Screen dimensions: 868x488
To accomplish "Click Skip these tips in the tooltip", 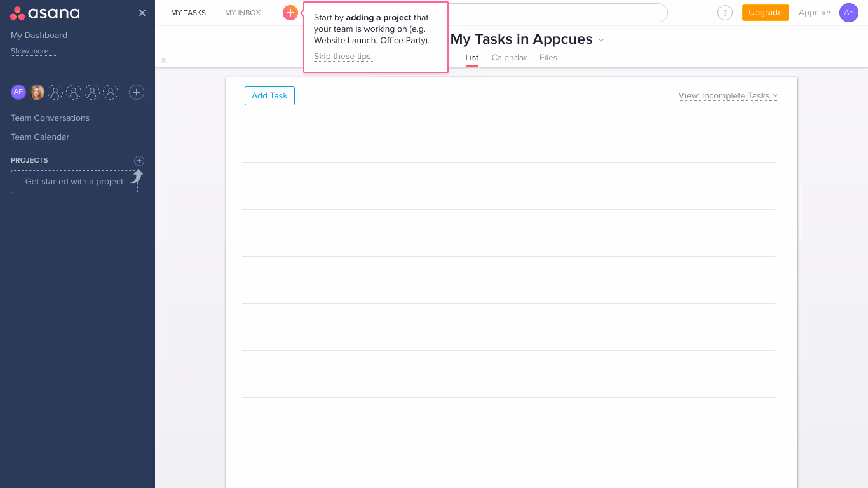I will click(343, 57).
